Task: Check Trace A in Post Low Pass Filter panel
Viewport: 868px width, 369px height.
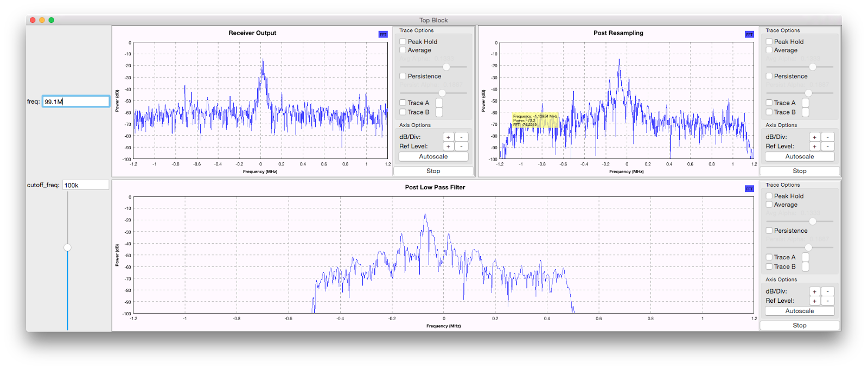Action: [769, 257]
